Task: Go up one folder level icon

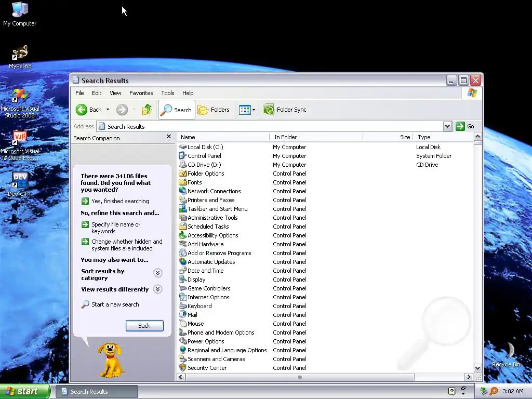Action: click(x=147, y=110)
